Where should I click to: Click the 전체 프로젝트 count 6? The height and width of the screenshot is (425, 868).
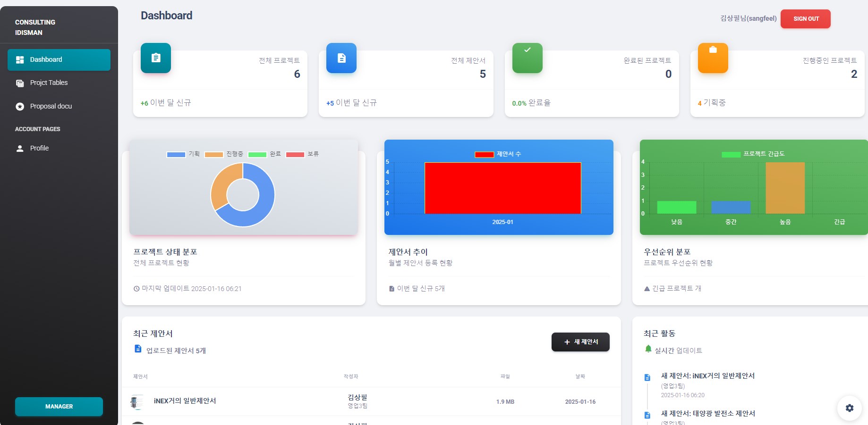point(297,74)
